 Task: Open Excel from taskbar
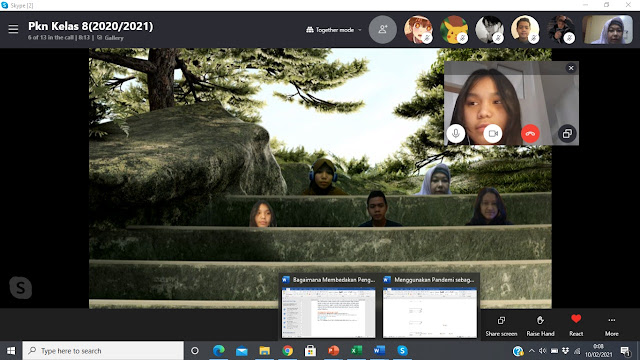point(356,351)
